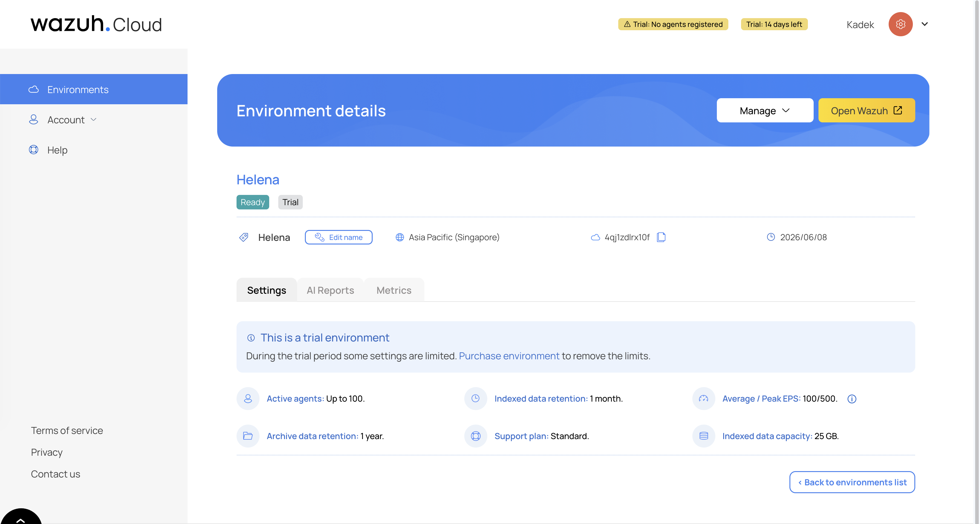Click the Indexed data capacity database icon
The width and height of the screenshot is (980, 524).
pyautogui.click(x=704, y=436)
